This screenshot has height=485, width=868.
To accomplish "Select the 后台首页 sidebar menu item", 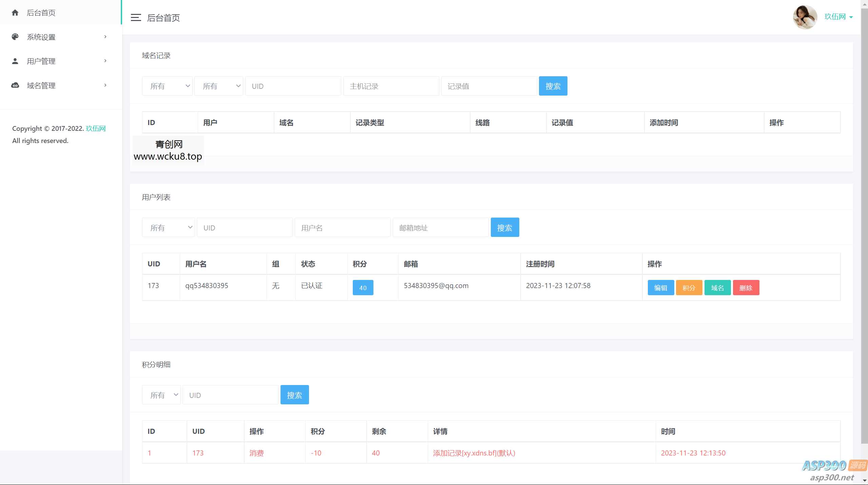I will [41, 13].
